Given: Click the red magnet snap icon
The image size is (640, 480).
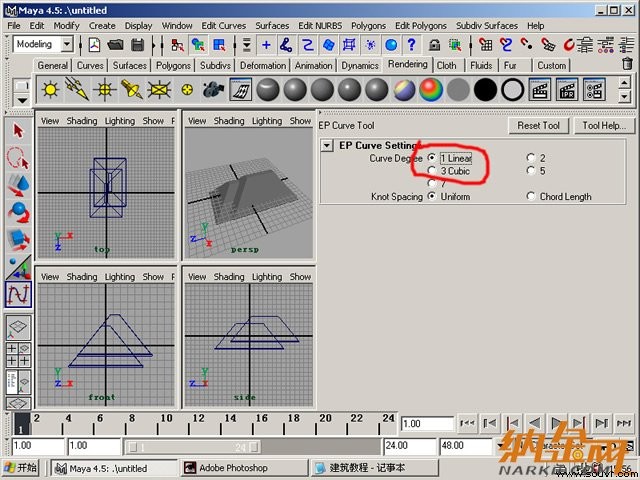Looking at the screenshot, I should pyautogui.click(x=569, y=44).
